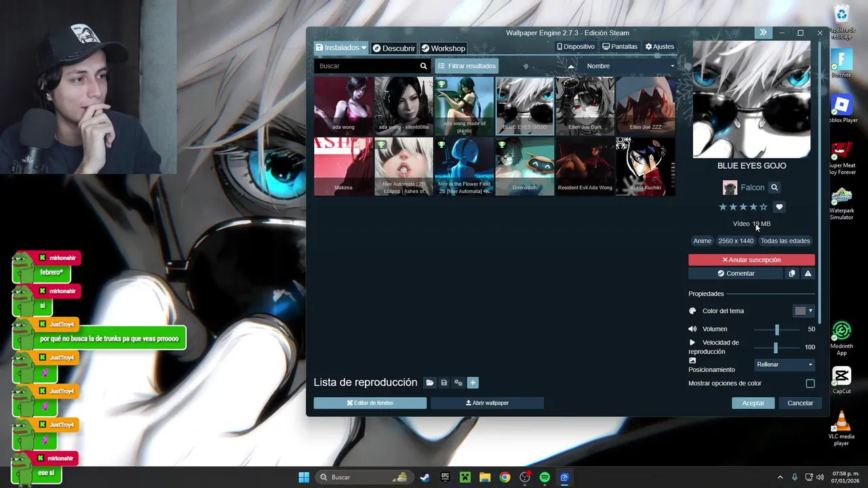The image size is (868, 488).
Task: Rate the wallpaper with the fifth star
Action: click(x=764, y=207)
